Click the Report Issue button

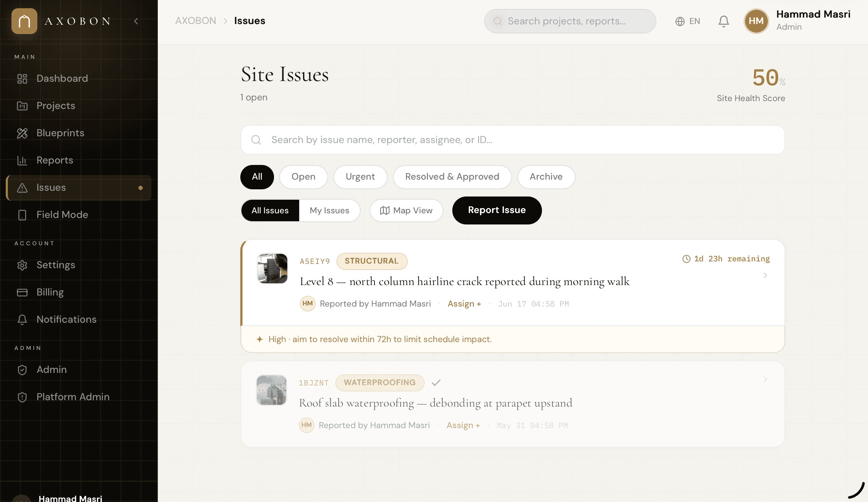(x=497, y=210)
